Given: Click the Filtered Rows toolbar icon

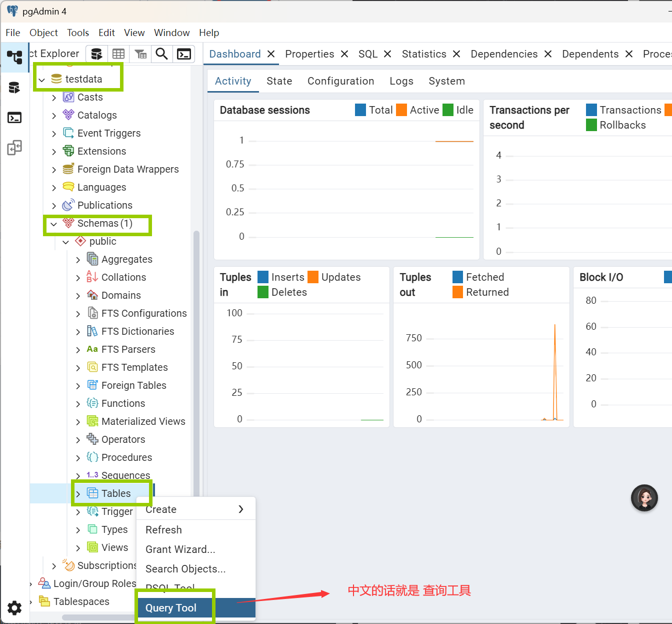Looking at the screenshot, I should tap(140, 54).
